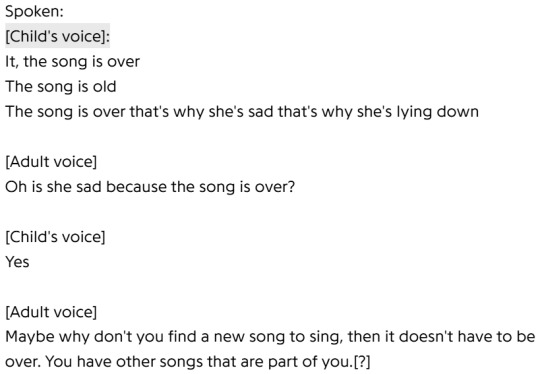The image size is (540, 374).
Task: Click the 'Yes' line
Action: click(17, 262)
